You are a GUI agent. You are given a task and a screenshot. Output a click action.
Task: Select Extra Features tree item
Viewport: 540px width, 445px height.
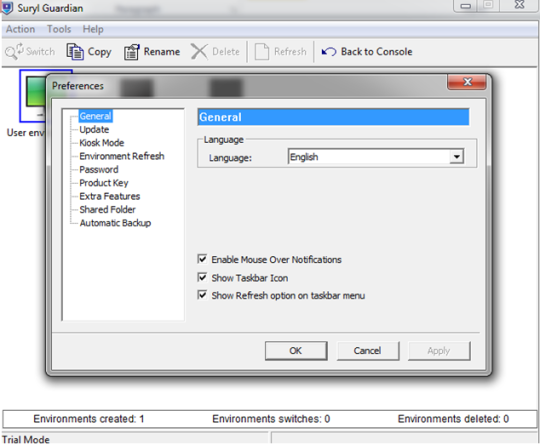tap(110, 196)
